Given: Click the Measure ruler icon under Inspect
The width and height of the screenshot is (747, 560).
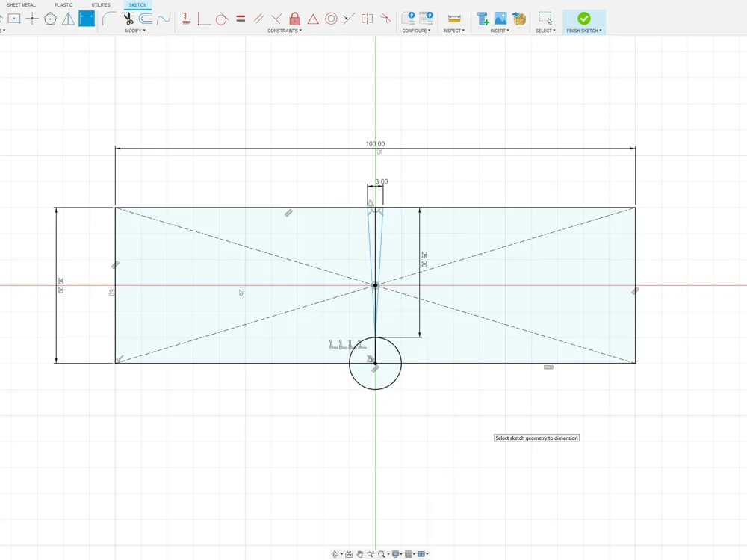Looking at the screenshot, I should (454, 19).
